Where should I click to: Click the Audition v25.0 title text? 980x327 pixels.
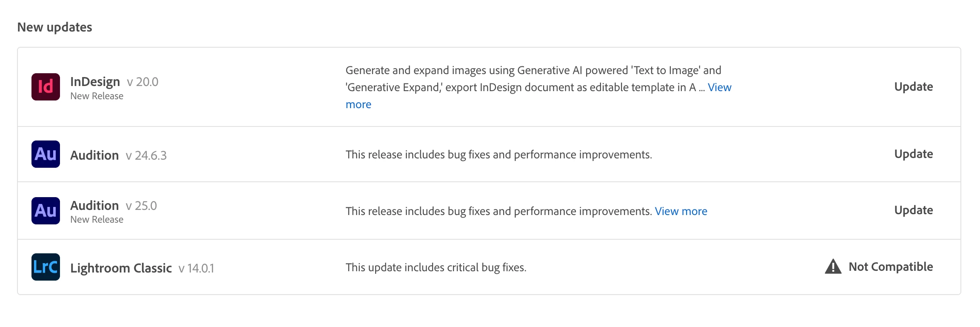click(114, 206)
